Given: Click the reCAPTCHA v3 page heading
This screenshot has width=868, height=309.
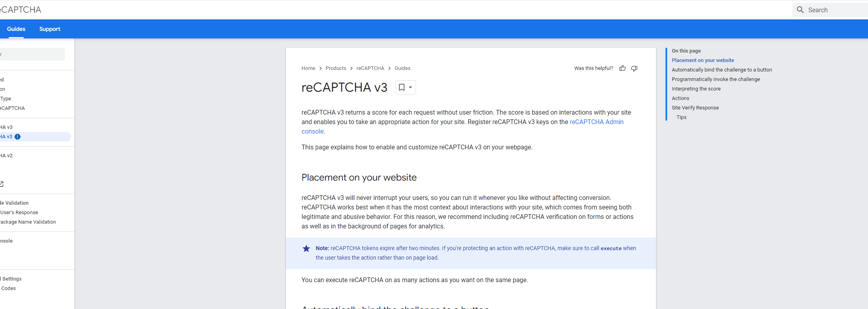Looking at the screenshot, I should coord(344,87).
